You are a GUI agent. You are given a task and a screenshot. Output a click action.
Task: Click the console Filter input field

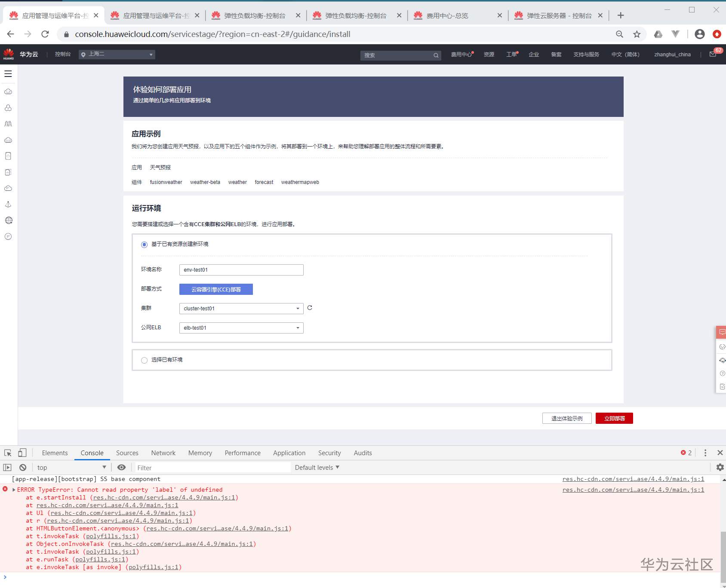(x=213, y=468)
